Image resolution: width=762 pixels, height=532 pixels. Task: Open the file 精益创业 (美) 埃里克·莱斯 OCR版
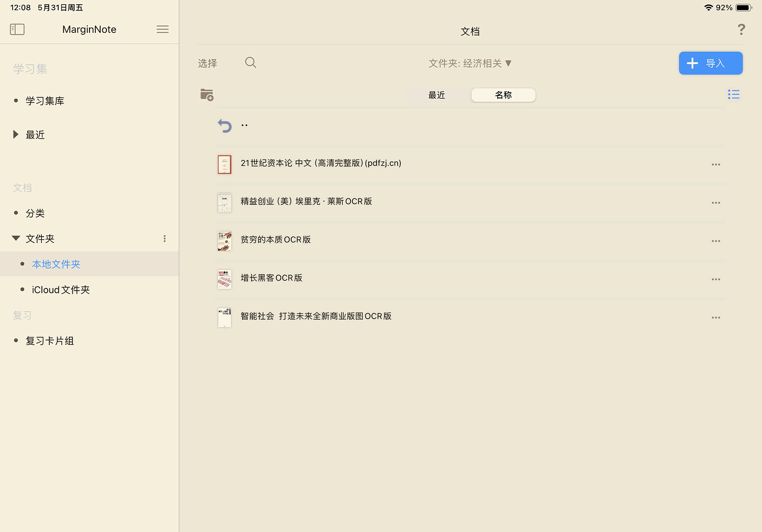coord(307,201)
